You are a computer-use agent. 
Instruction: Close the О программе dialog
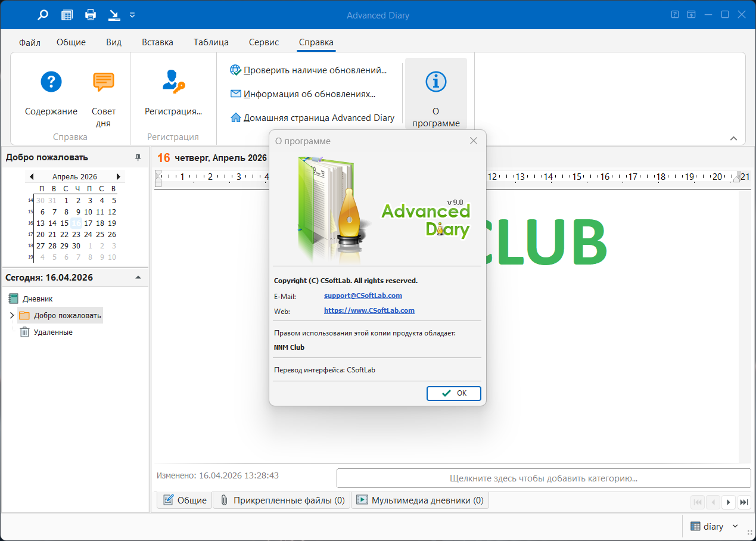[x=474, y=141]
